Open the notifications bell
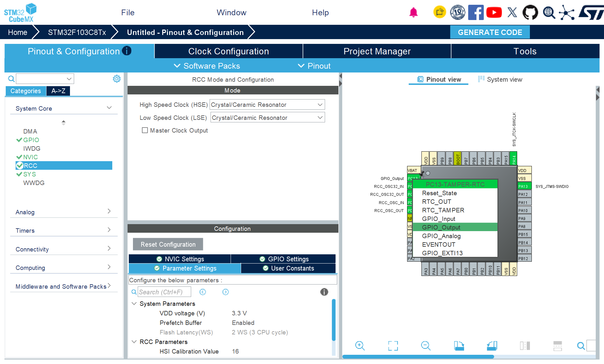 413,12
